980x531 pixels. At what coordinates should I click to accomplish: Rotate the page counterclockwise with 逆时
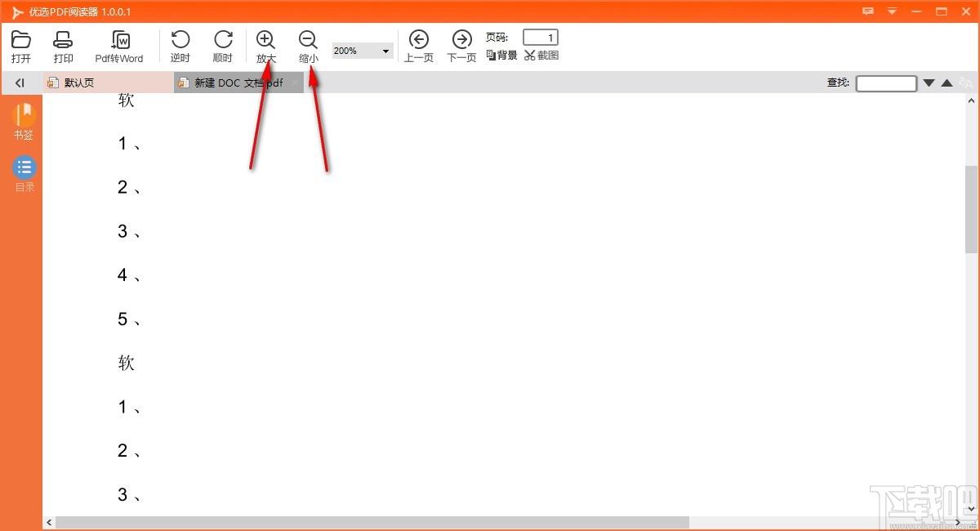(x=180, y=47)
